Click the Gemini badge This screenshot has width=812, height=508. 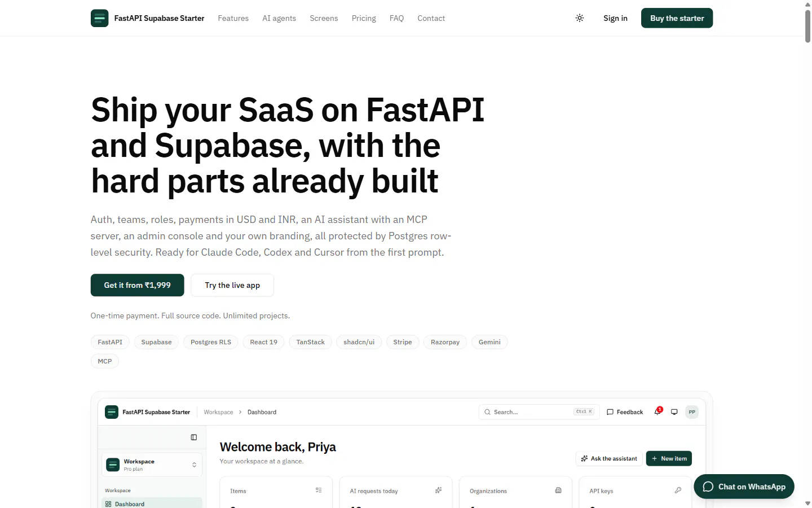tap(489, 342)
